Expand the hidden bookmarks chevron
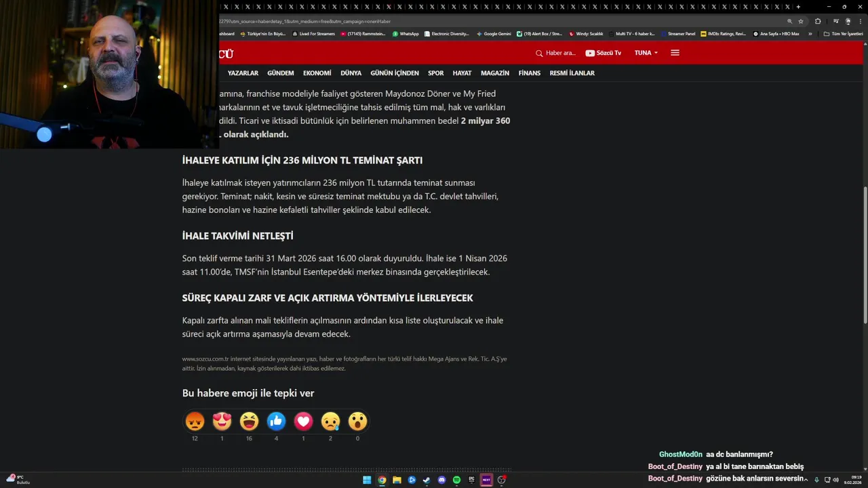Image resolution: width=868 pixels, height=488 pixels. 810,34
